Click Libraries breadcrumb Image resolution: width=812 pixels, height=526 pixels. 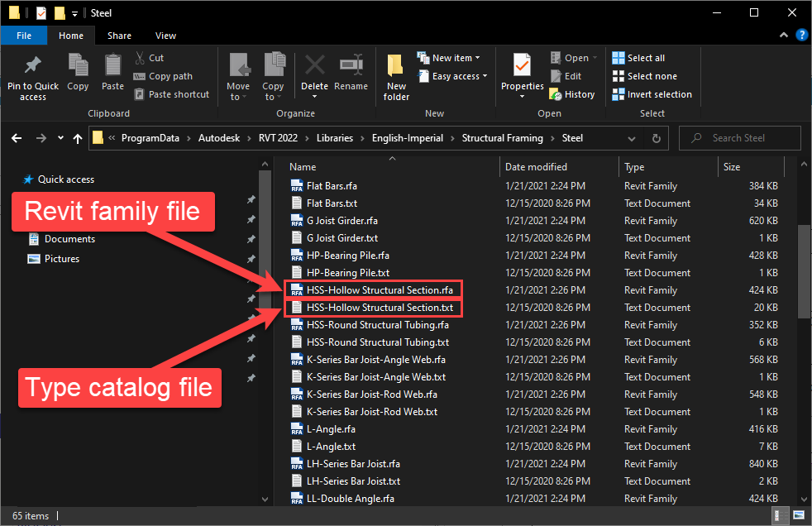pos(335,138)
